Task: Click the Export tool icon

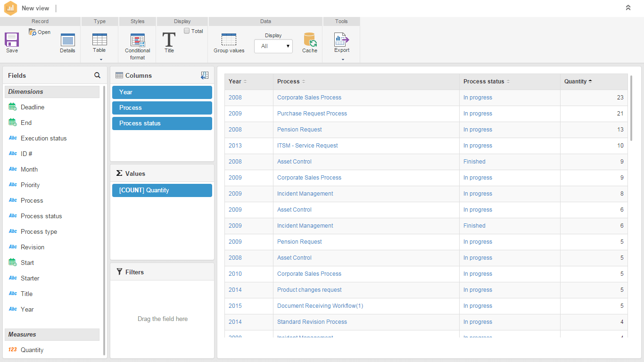Action: (341, 40)
